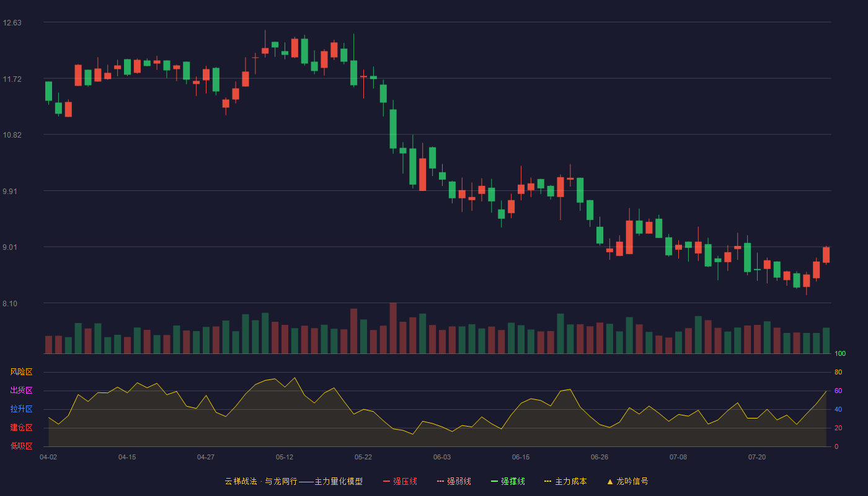Image resolution: width=868 pixels, height=496 pixels.
Task: Click the 06-15 date label
Action: (521, 457)
